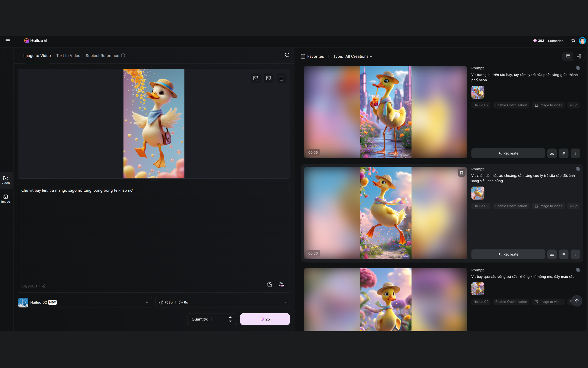The height and width of the screenshot is (368, 588).
Task: Open the hamburger menu beside Hailuo AI logo
Action: click(x=8, y=41)
